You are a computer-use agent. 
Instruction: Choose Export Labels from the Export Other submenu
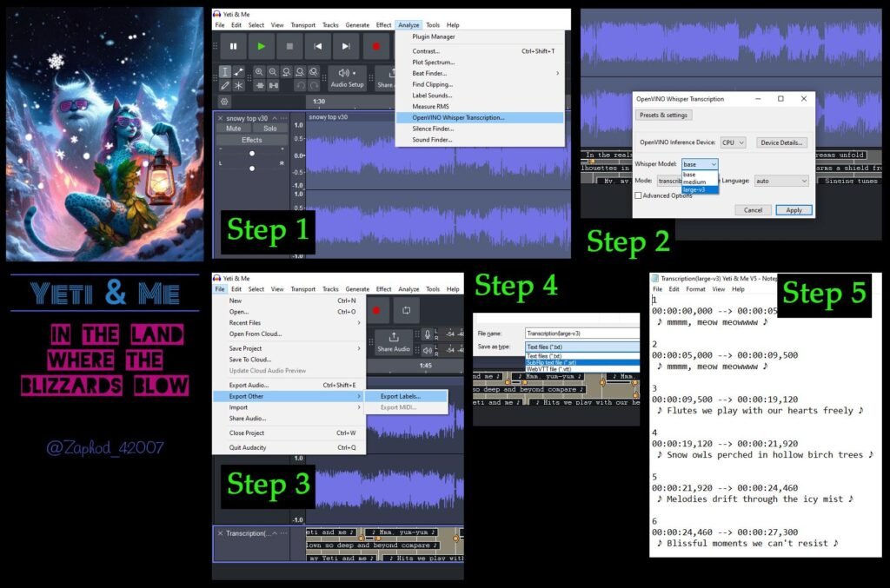pyautogui.click(x=406, y=396)
